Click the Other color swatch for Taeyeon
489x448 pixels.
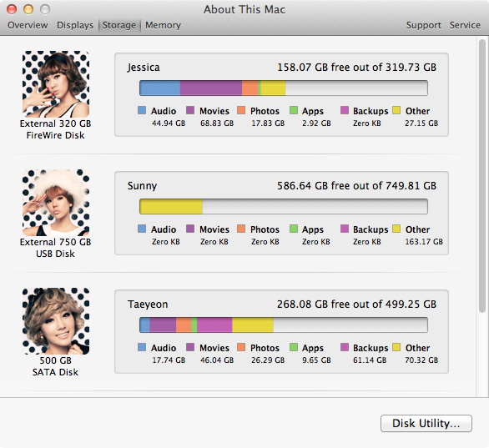coord(396,347)
